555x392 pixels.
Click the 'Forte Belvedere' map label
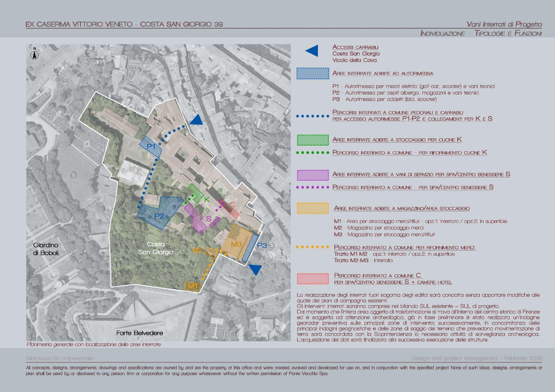point(139,333)
